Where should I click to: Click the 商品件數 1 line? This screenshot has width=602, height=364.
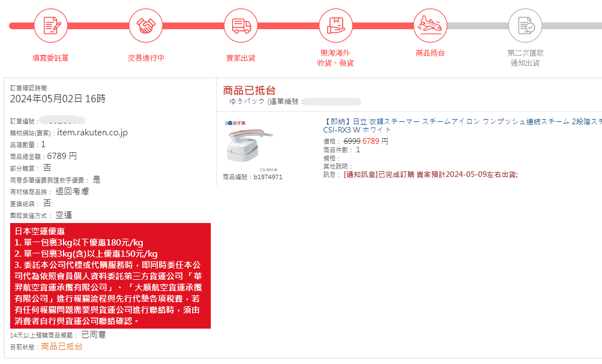pyautogui.click(x=342, y=149)
